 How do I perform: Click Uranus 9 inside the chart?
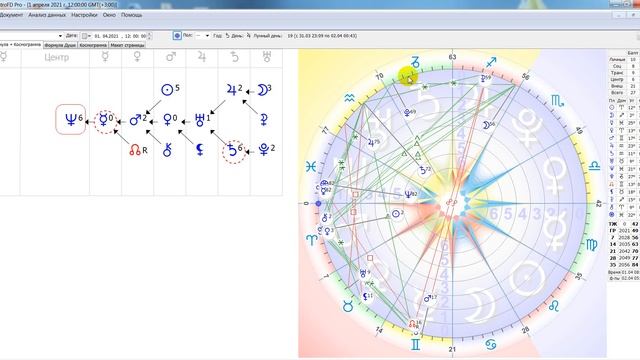364,273
